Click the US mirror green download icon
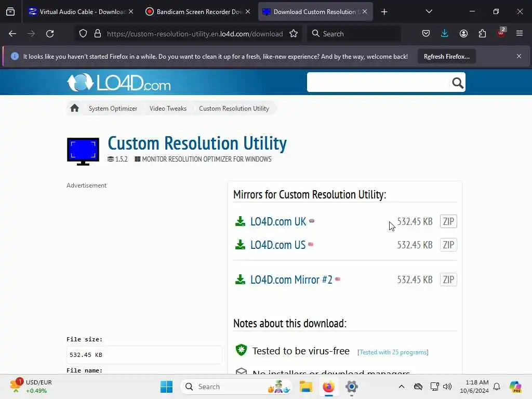 [240, 245]
